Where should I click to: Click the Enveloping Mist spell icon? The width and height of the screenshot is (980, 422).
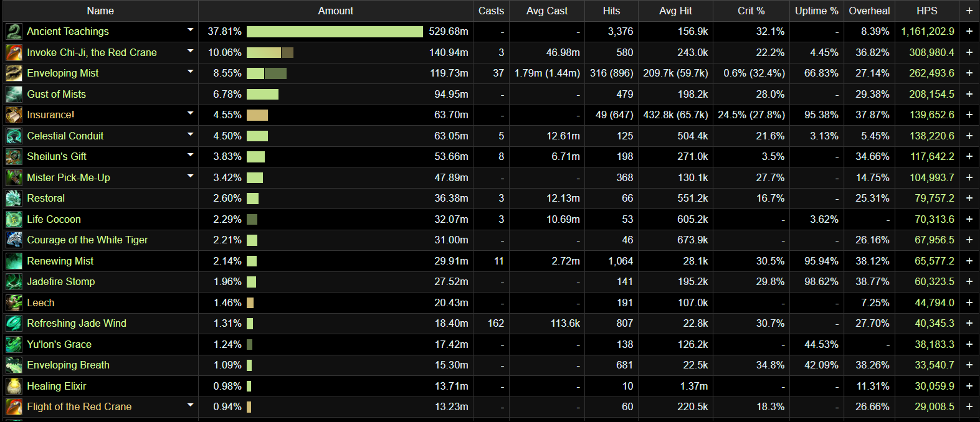point(14,73)
